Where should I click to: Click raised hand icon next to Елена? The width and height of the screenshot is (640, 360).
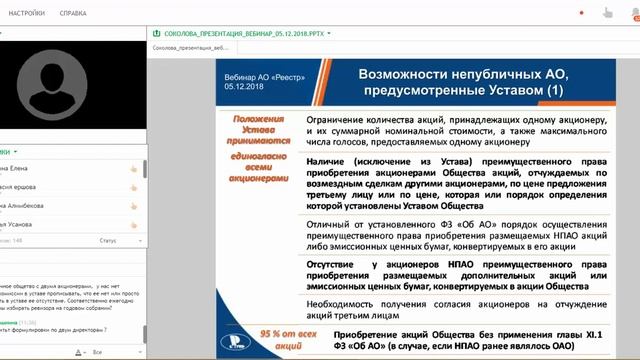click(x=133, y=169)
